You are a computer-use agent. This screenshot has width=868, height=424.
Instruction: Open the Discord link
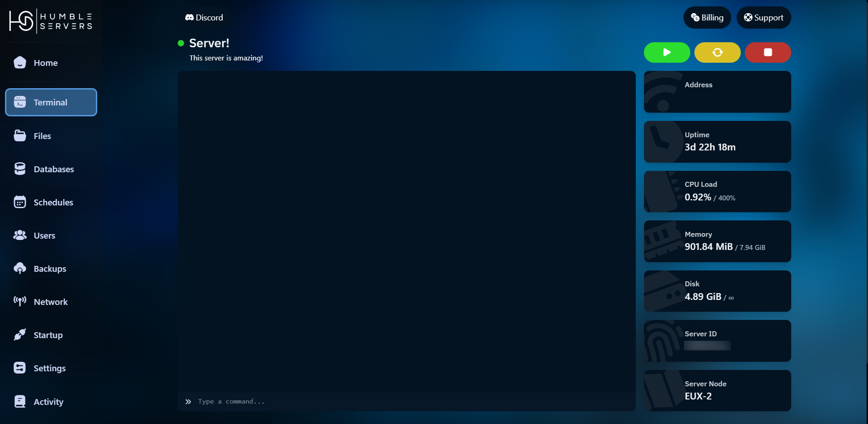click(204, 18)
